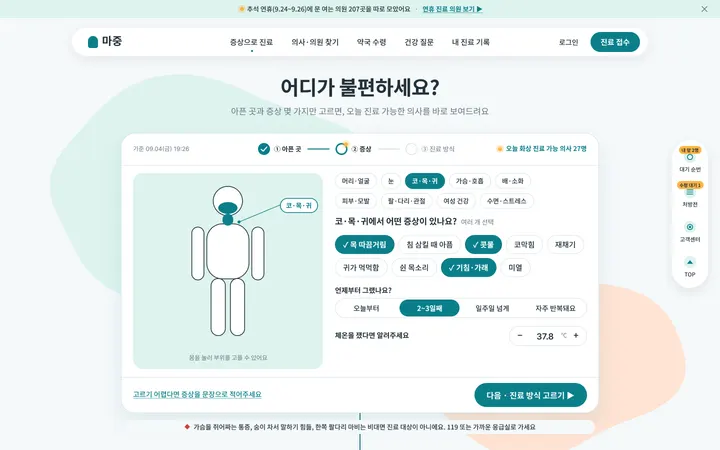Click the 37.8 temperature value field
Image resolution: width=720 pixels, height=450 pixels.
pyautogui.click(x=545, y=336)
